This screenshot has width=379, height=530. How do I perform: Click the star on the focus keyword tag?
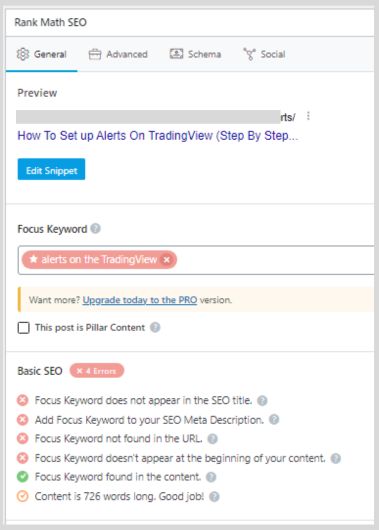pos(33,259)
